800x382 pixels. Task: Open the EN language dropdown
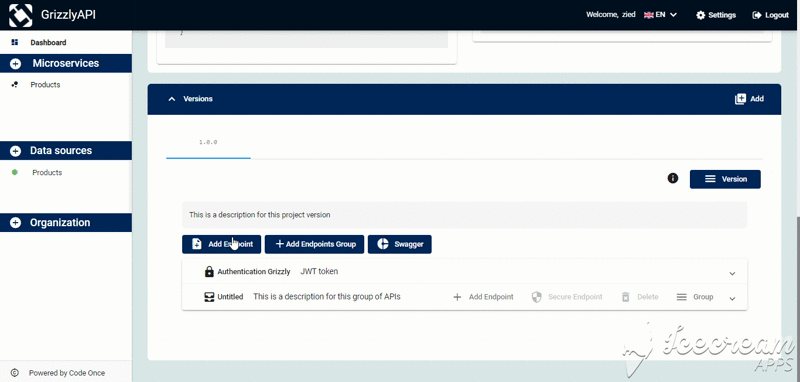[660, 15]
